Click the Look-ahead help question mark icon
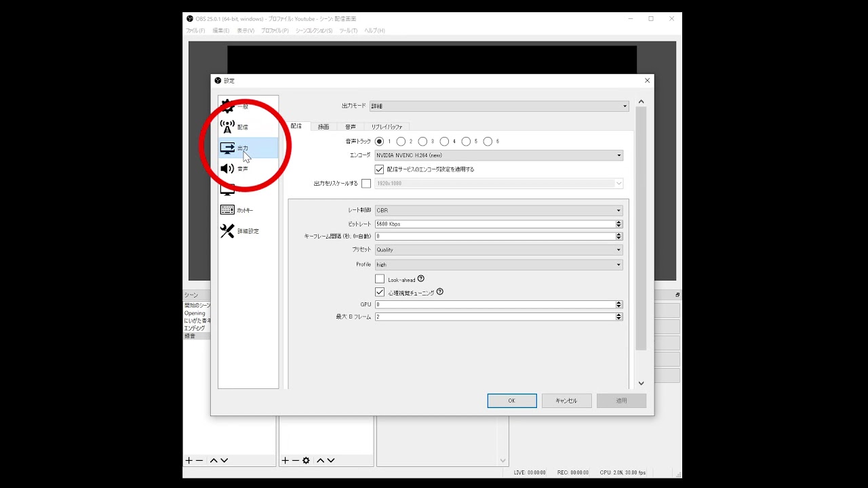 (x=421, y=279)
